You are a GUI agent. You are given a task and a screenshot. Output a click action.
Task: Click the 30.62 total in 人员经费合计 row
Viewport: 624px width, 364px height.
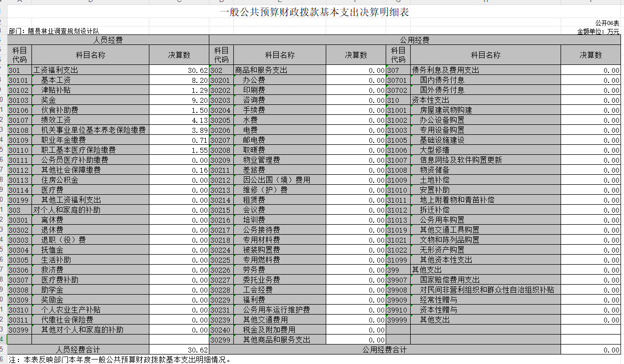pyautogui.click(x=179, y=350)
